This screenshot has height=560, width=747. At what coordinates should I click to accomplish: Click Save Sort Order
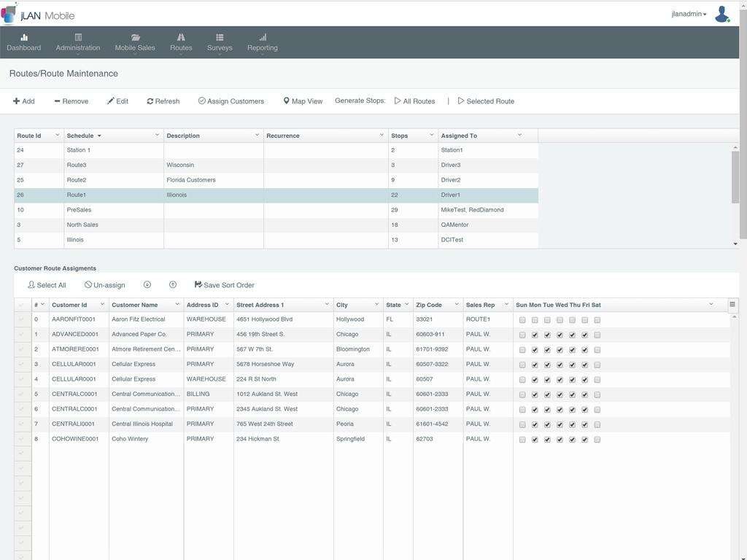pyautogui.click(x=225, y=285)
